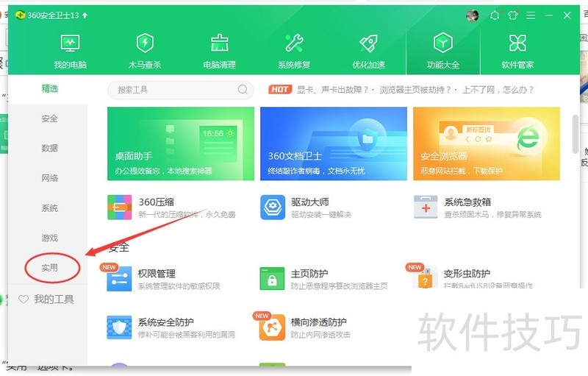Open the 系统急救箱 tool icon

[x=426, y=207]
